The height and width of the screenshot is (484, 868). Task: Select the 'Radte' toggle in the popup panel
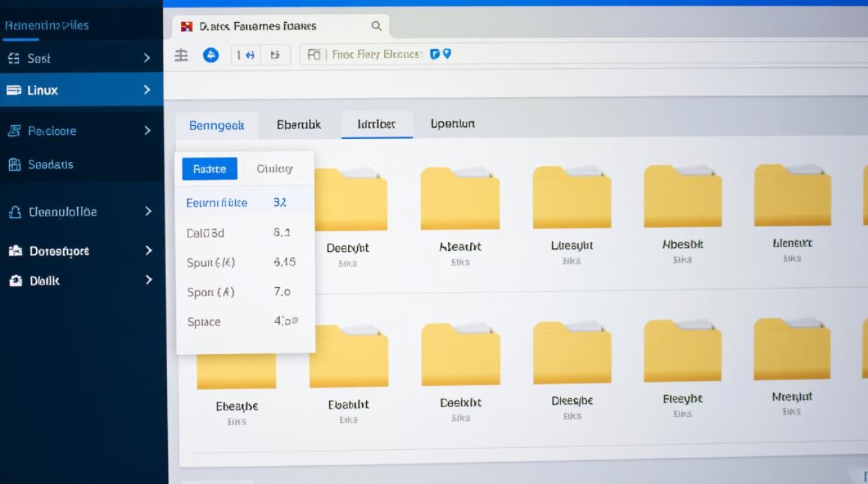point(209,168)
